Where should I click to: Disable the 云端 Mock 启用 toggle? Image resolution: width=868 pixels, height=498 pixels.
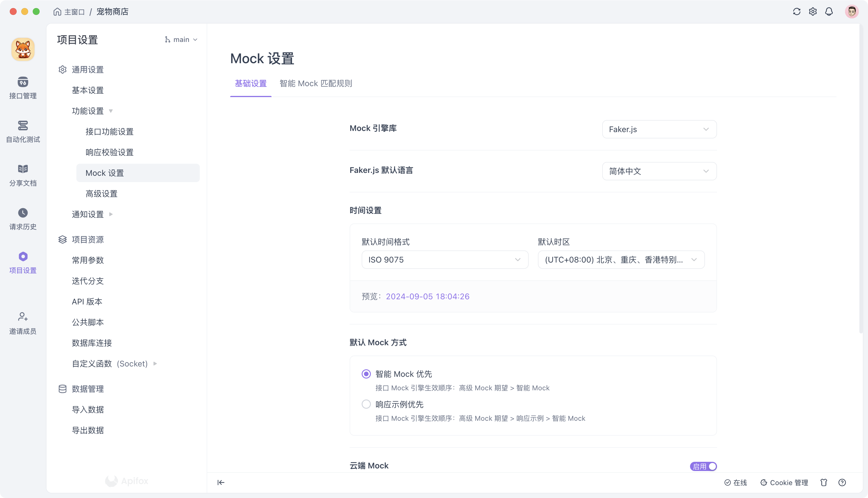click(703, 466)
